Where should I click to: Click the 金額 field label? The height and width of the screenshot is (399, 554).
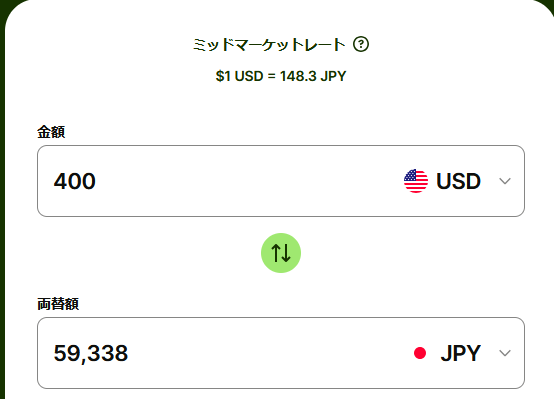51,132
